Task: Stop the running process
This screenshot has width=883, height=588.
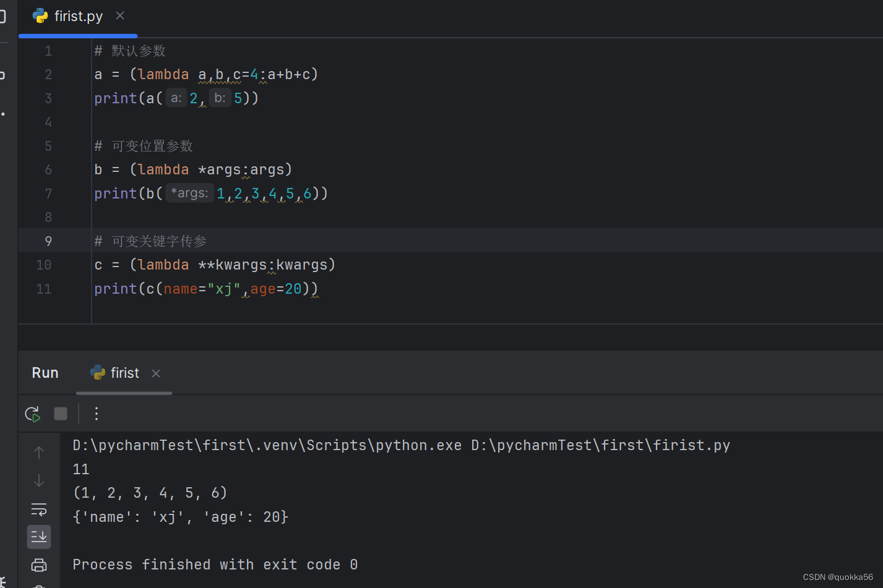Action: tap(61, 414)
